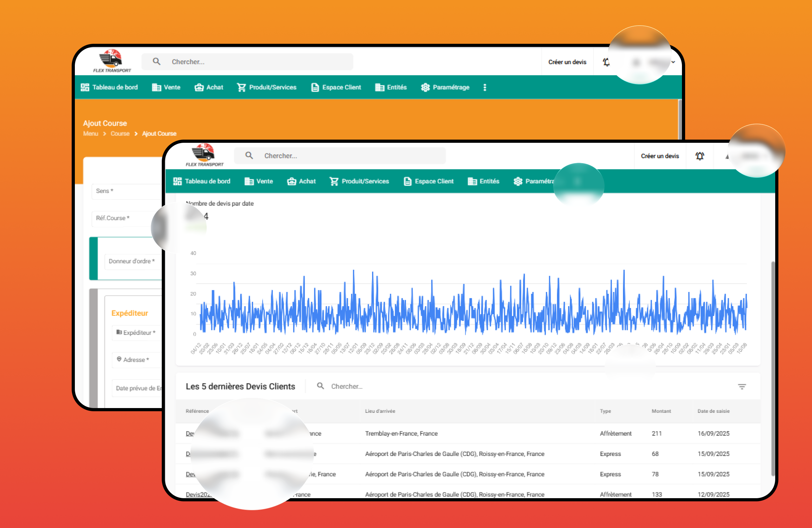
Task: Click the Course breadcrumb link
Action: tap(120, 134)
